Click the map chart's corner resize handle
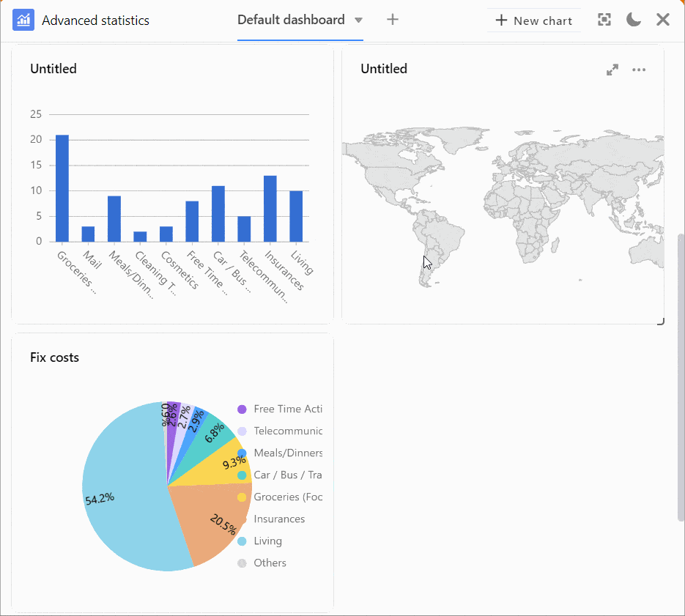This screenshot has height=616, width=685. (660, 321)
